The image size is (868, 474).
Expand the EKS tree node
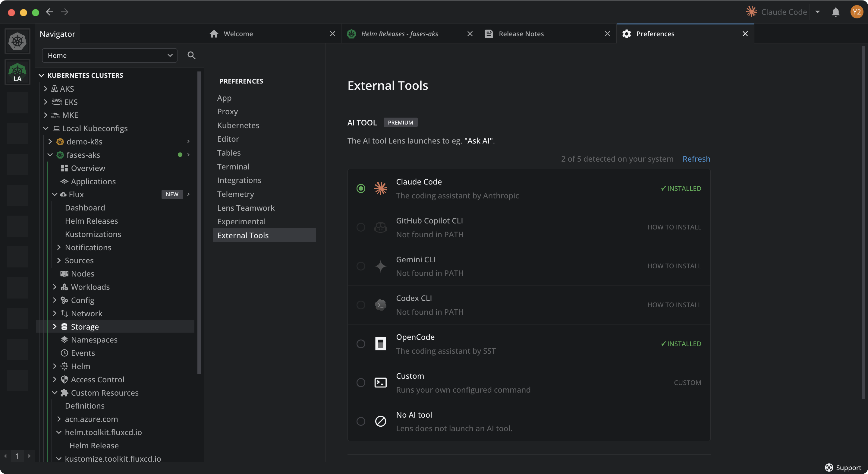pos(46,102)
